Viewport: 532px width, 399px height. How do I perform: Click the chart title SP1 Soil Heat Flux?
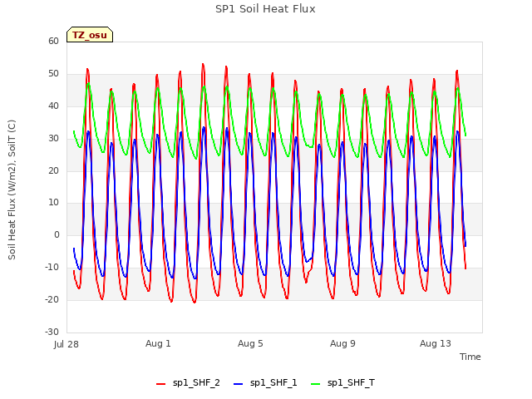265,9
